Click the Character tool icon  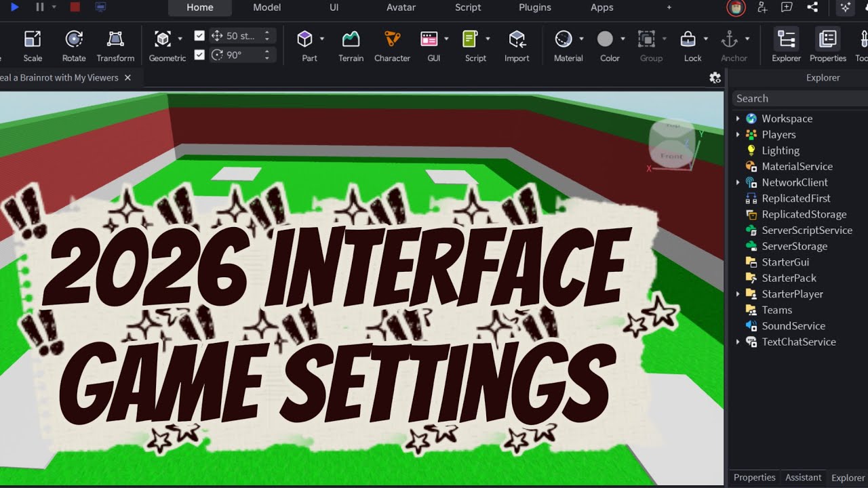pos(392,39)
